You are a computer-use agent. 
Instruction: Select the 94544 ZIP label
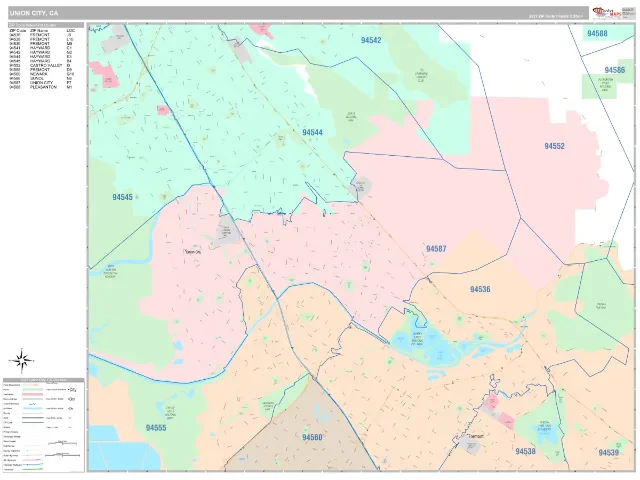(312, 132)
